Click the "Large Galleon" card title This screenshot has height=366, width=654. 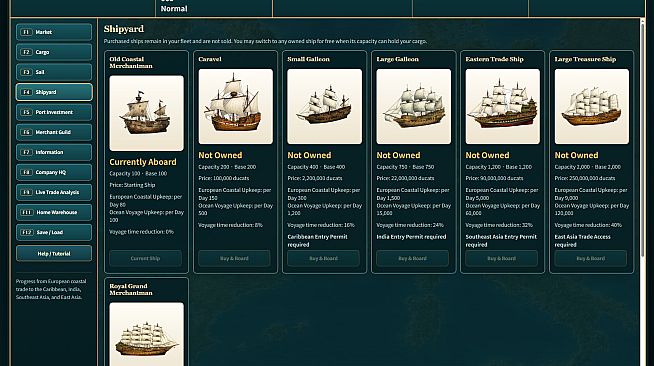(x=397, y=59)
